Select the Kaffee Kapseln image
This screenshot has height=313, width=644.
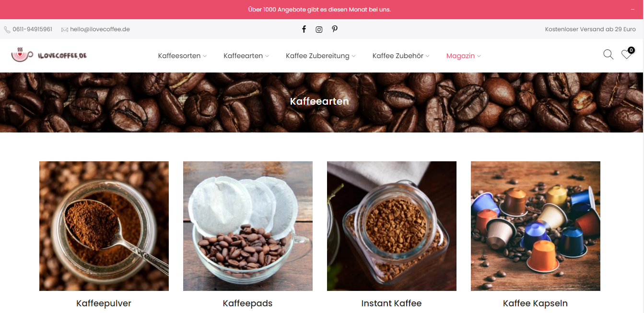point(536,226)
